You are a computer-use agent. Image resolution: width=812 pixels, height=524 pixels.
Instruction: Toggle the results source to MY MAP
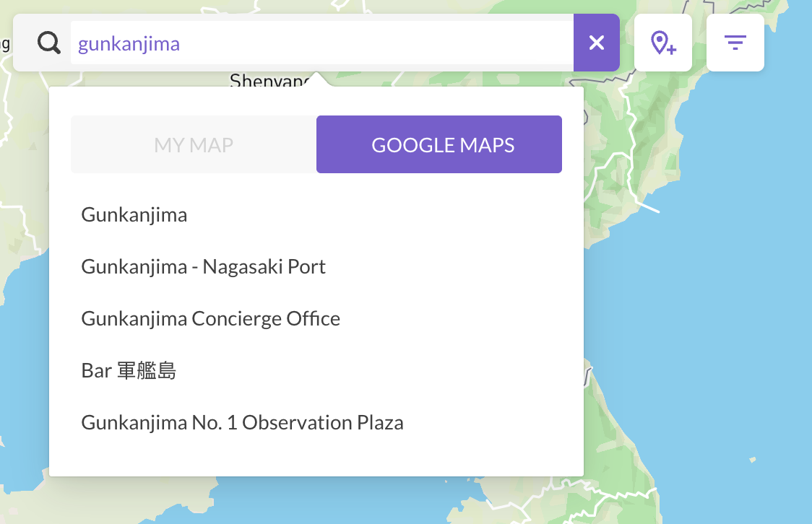[193, 144]
